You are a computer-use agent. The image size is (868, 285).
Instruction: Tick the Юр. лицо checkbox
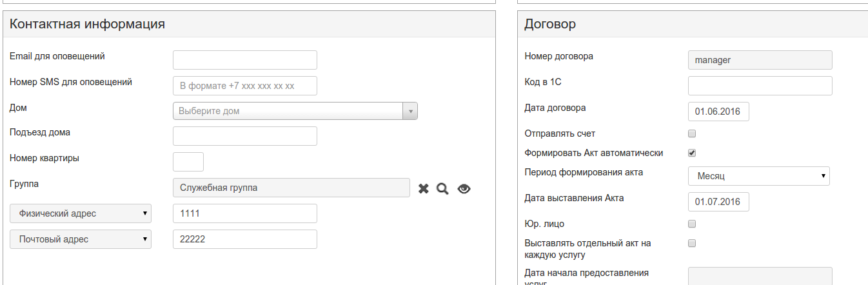[692, 224]
